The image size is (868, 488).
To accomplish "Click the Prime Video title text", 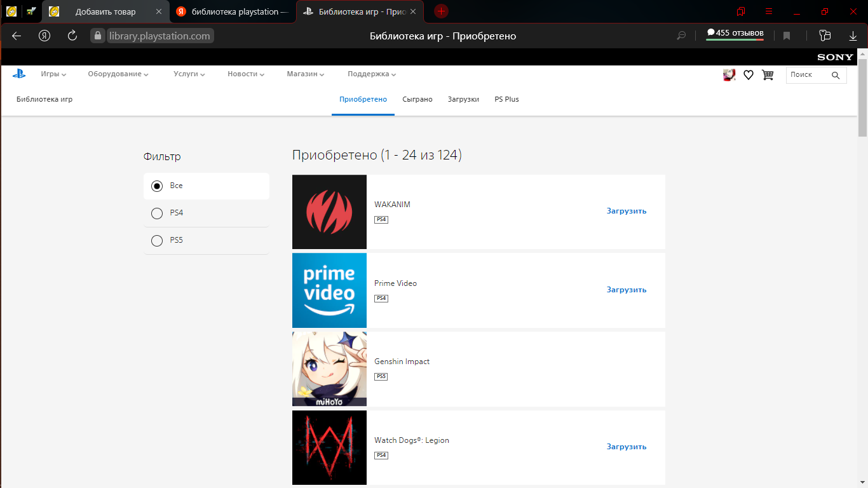I will (x=395, y=283).
